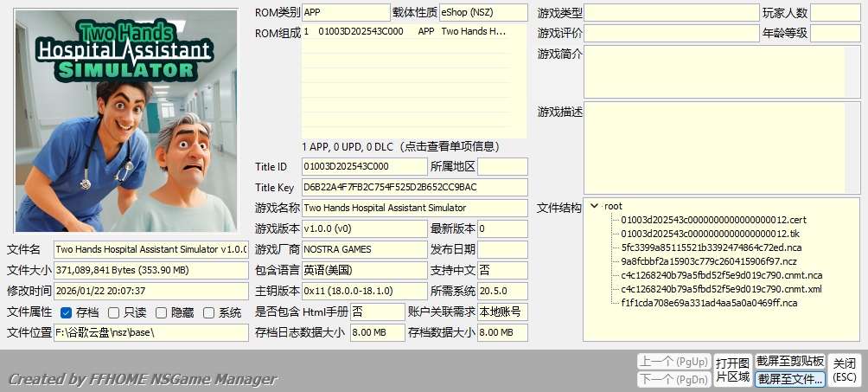Click the 打开图片区域 button
868x392 pixels.
point(732,370)
